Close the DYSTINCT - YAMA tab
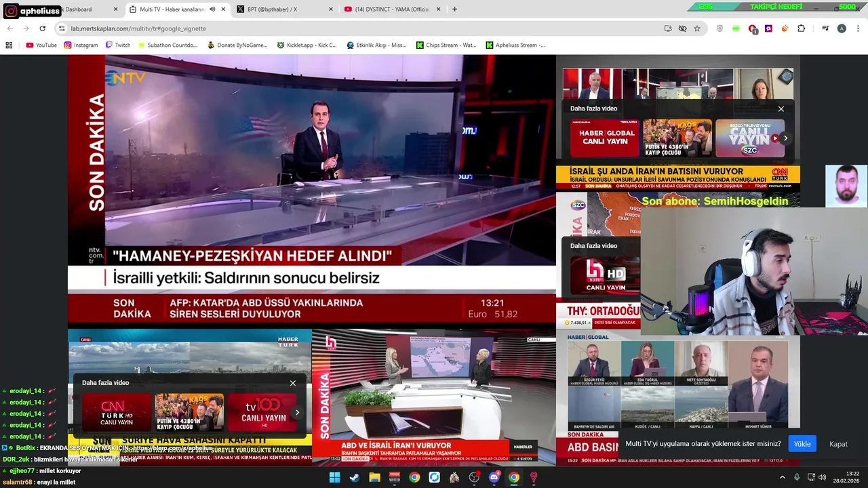868x488 pixels. [x=438, y=9]
